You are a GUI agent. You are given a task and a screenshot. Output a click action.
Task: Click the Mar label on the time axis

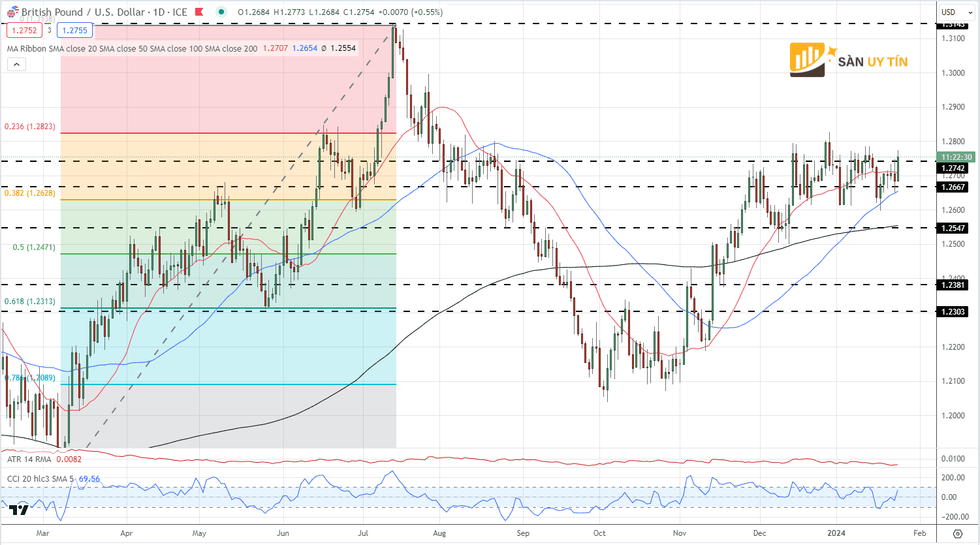43,533
